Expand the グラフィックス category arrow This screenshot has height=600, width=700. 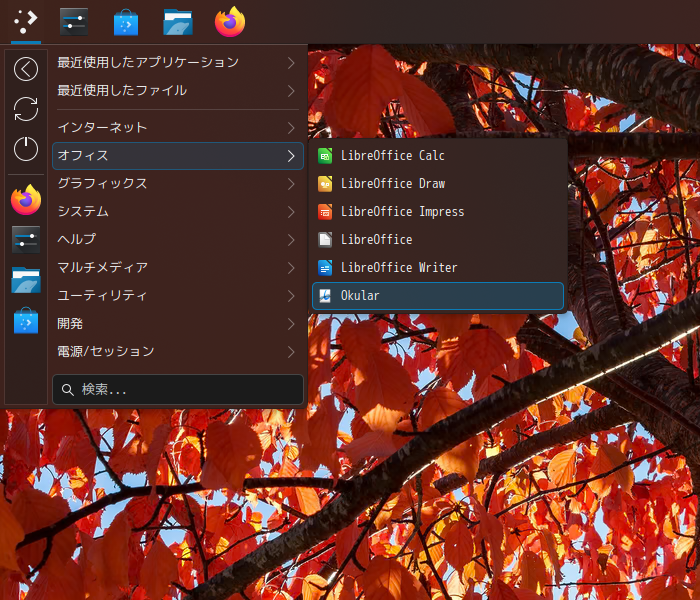(291, 184)
